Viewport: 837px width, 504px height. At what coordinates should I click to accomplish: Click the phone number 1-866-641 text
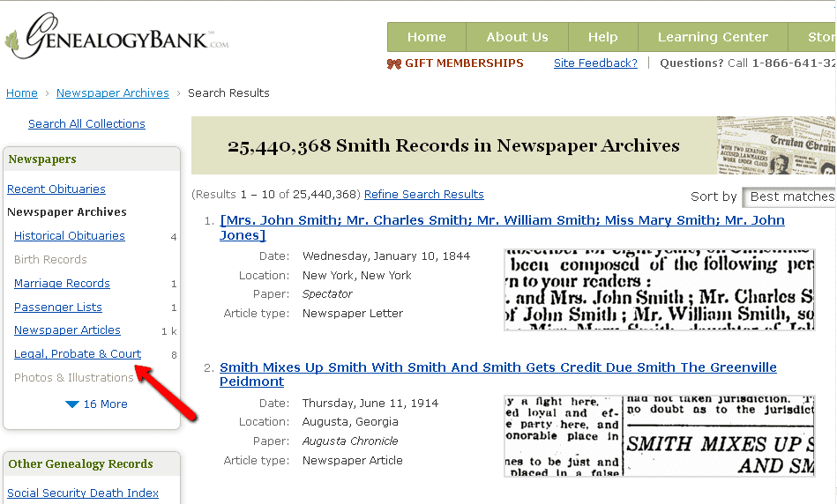pos(793,63)
